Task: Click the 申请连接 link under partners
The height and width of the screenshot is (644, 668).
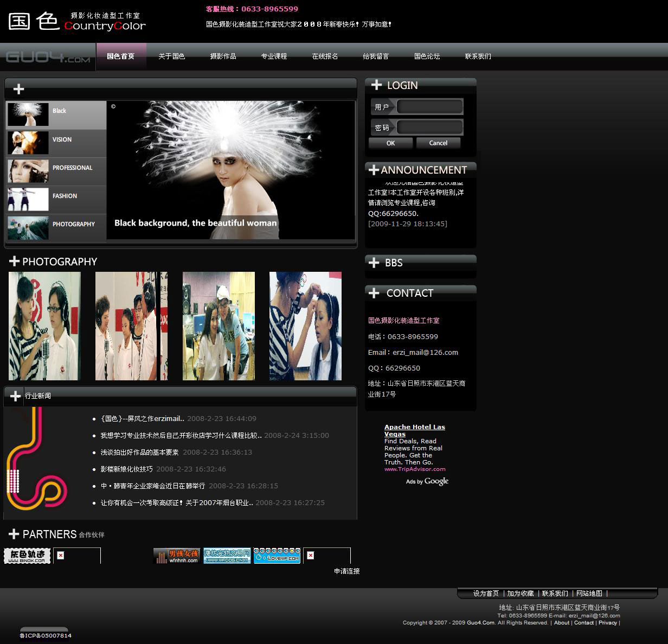Action: (346, 571)
